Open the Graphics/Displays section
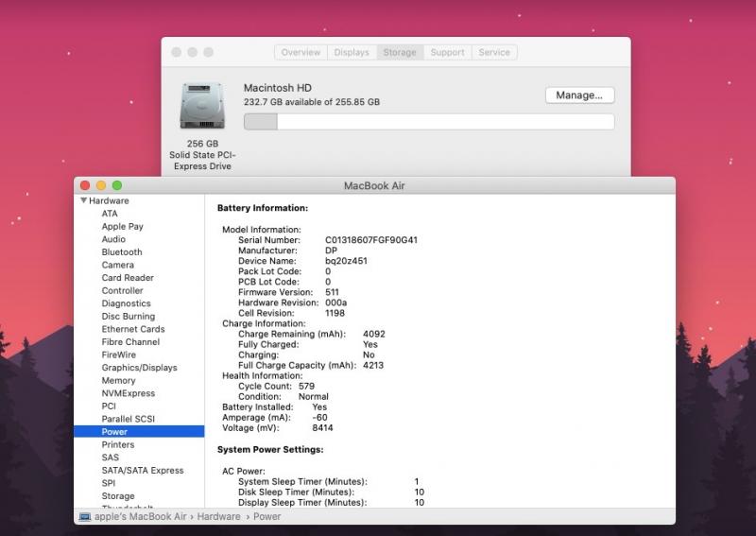The width and height of the screenshot is (756, 536). (139, 368)
